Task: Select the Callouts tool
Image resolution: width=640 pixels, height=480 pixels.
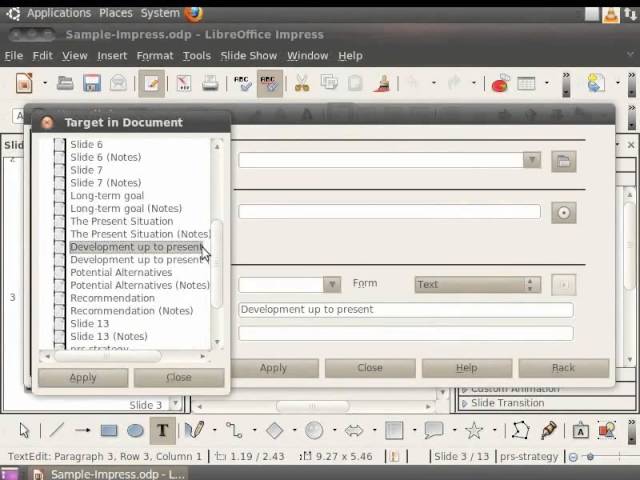Action: (434, 430)
